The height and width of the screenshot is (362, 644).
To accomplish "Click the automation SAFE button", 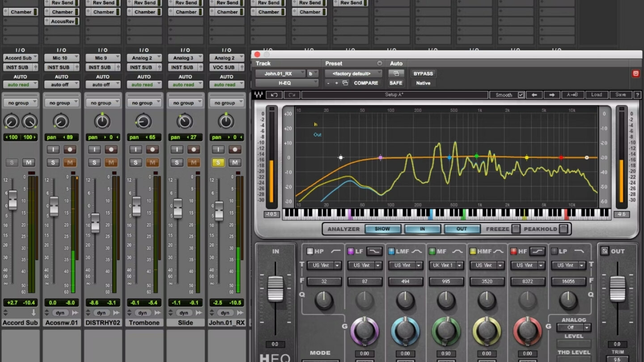I will pyautogui.click(x=396, y=83).
